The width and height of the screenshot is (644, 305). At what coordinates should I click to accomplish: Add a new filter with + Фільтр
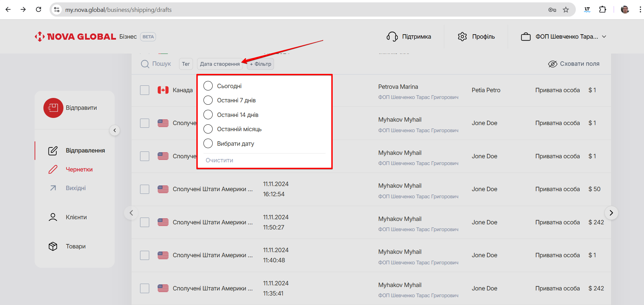tap(260, 64)
